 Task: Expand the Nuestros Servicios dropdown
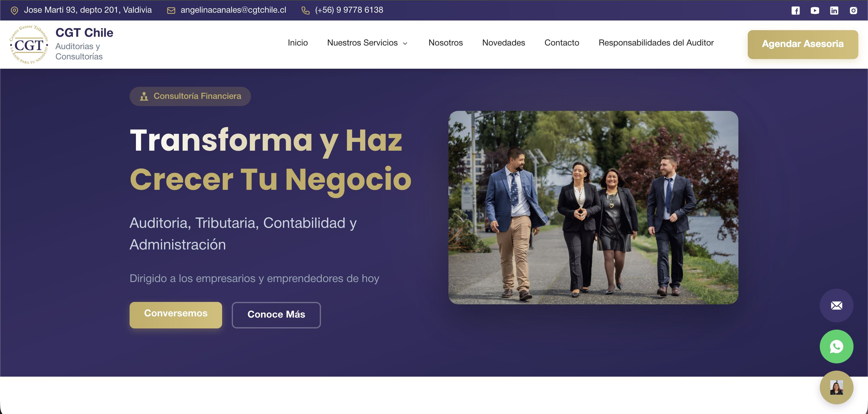coord(362,43)
